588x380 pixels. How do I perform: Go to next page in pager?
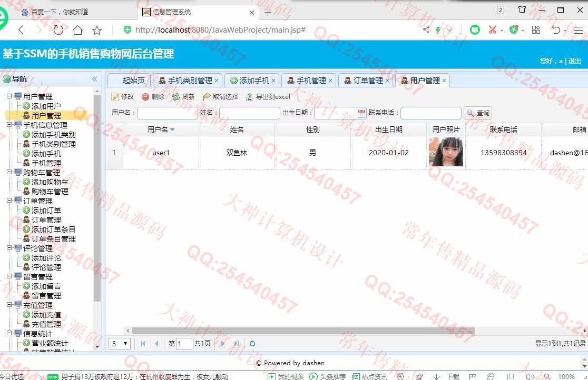pos(223,343)
